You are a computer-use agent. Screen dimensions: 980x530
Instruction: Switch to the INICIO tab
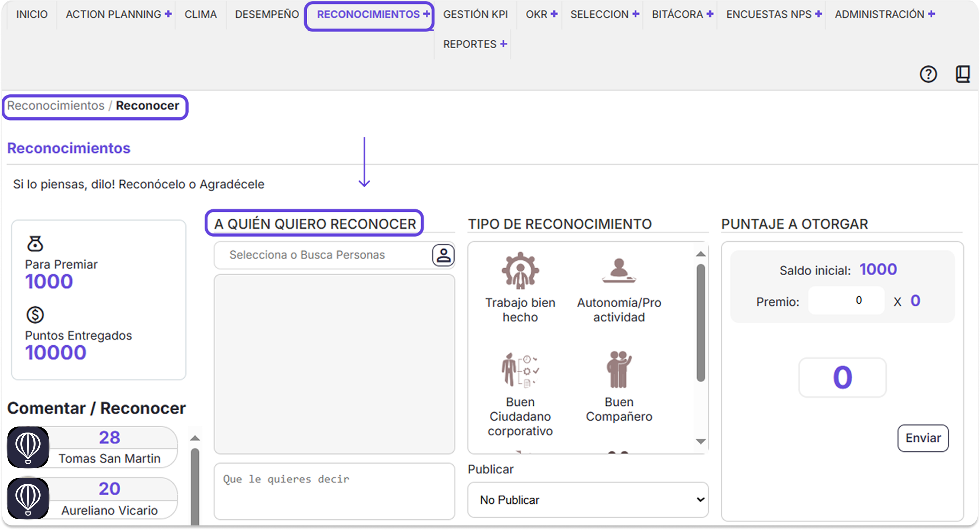coord(32,14)
